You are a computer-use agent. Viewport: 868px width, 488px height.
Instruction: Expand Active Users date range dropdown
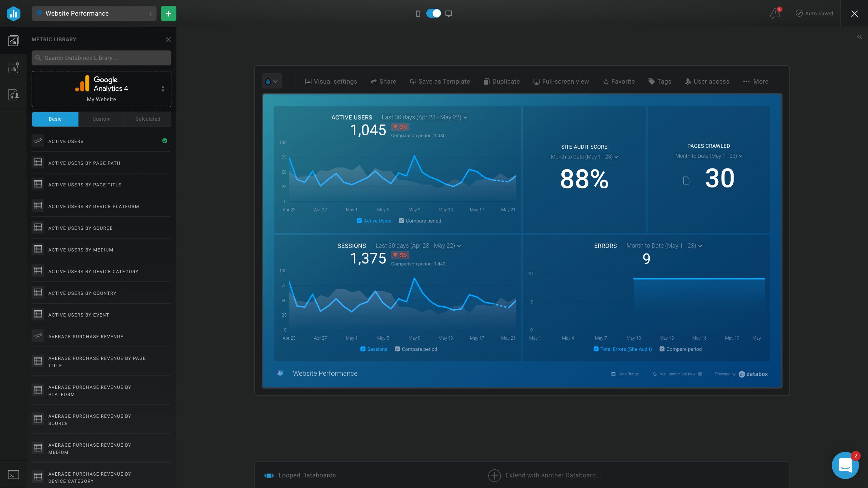pyautogui.click(x=424, y=117)
